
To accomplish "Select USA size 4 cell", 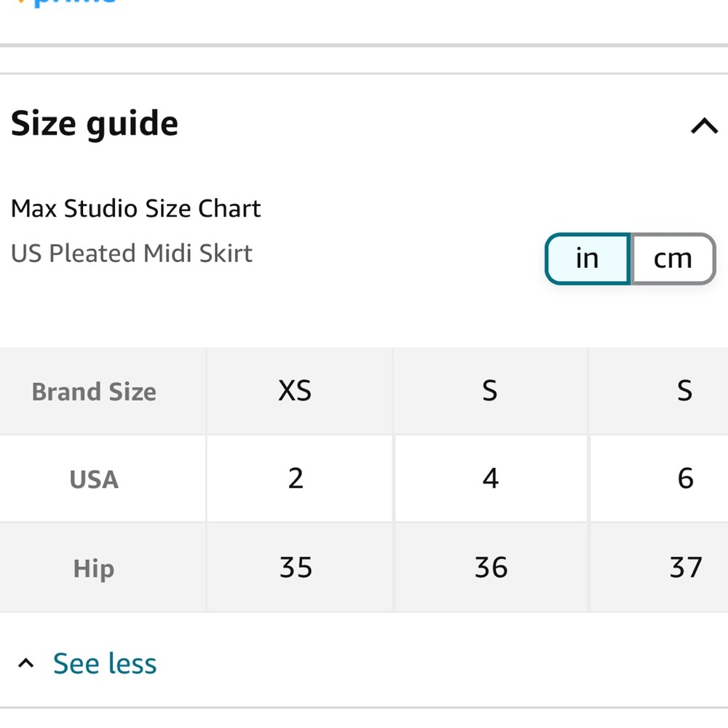I will (491, 478).
